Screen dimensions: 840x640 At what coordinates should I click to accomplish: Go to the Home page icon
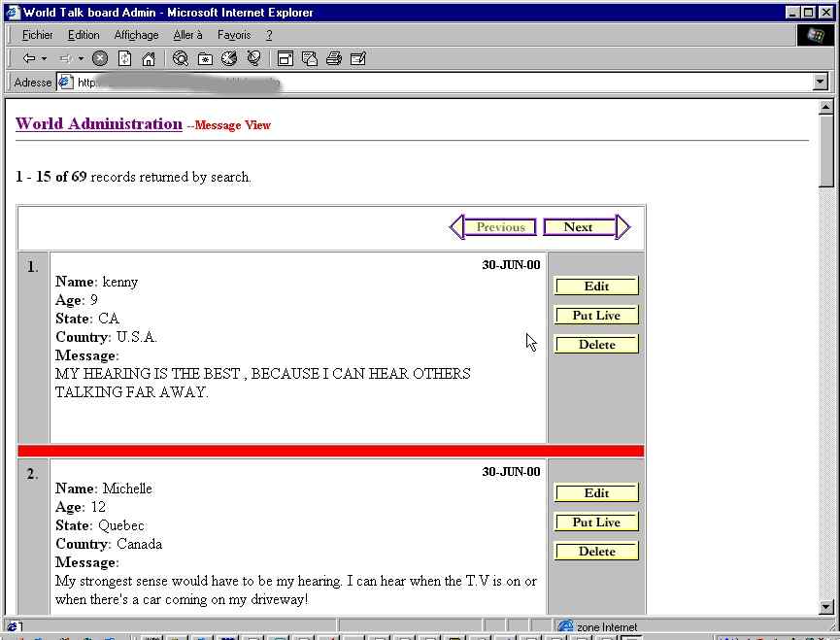coord(149,58)
